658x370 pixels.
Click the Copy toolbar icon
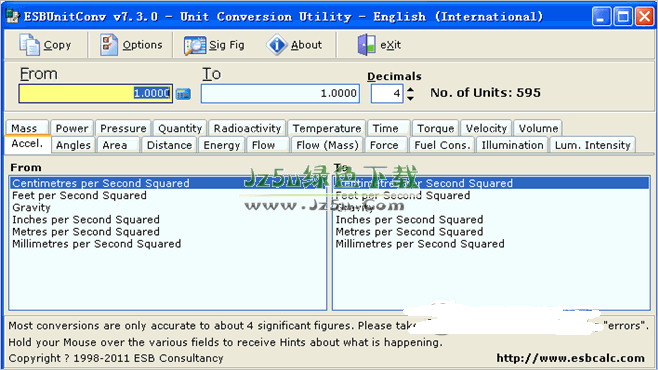point(29,45)
